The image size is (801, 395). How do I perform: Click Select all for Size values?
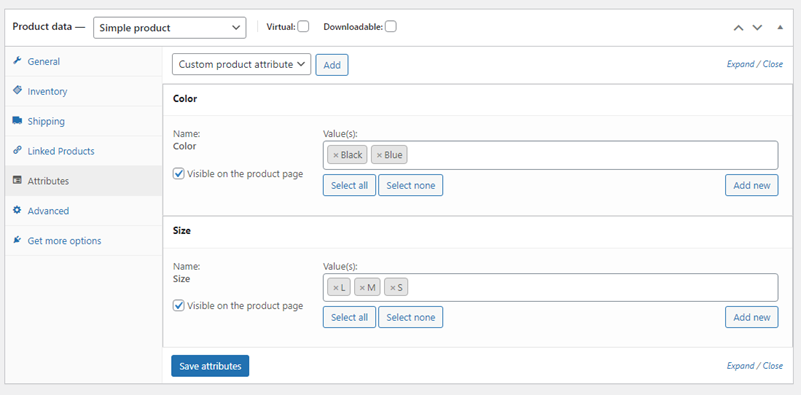point(349,317)
